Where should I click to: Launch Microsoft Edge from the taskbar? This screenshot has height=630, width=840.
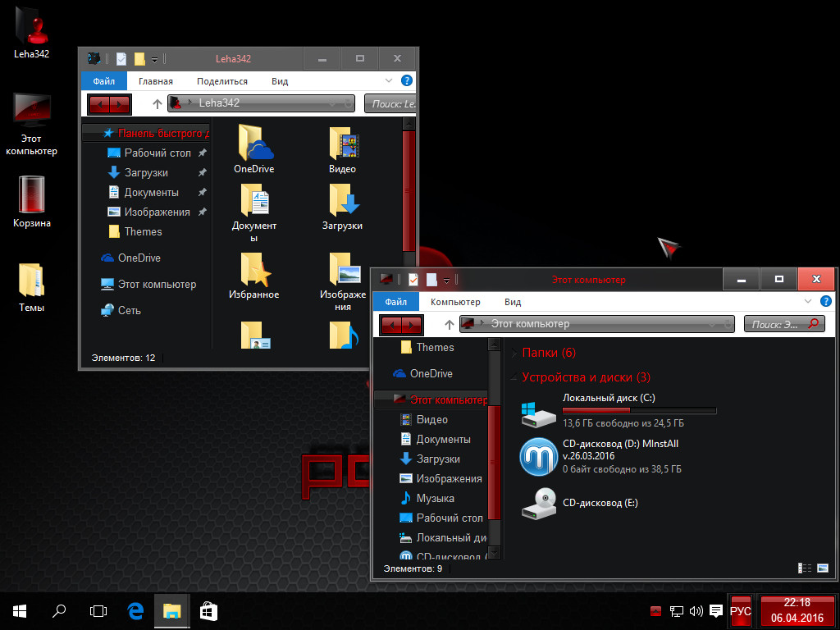tap(135, 611)
